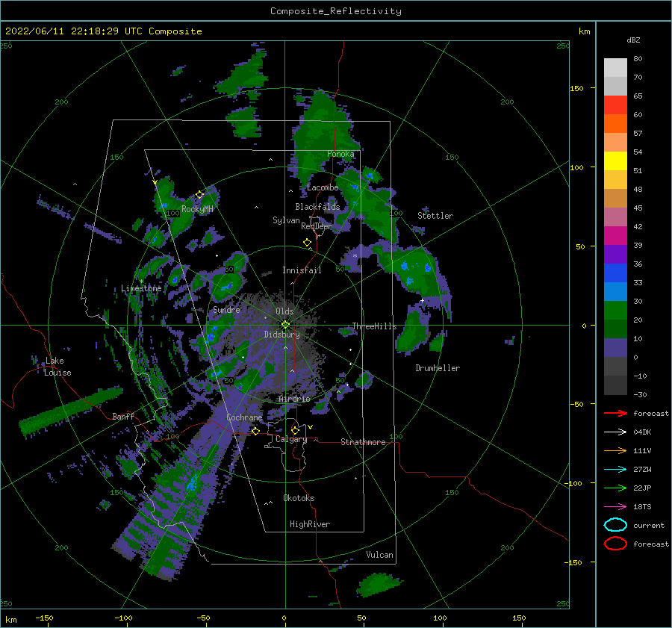This screenshot has width=672, height=628.
Task: Click the red forecast arrow in the legend
Action: [615, 413]
